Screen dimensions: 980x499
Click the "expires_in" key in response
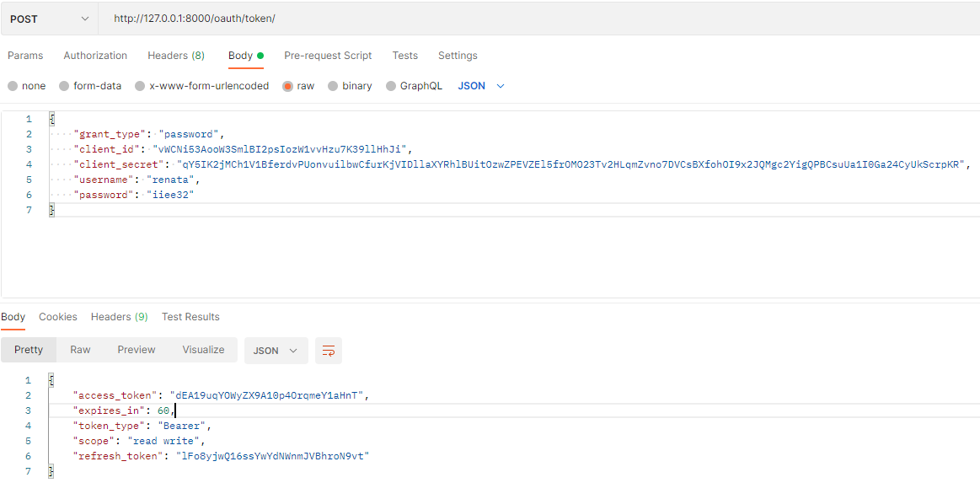click(107, 410)
